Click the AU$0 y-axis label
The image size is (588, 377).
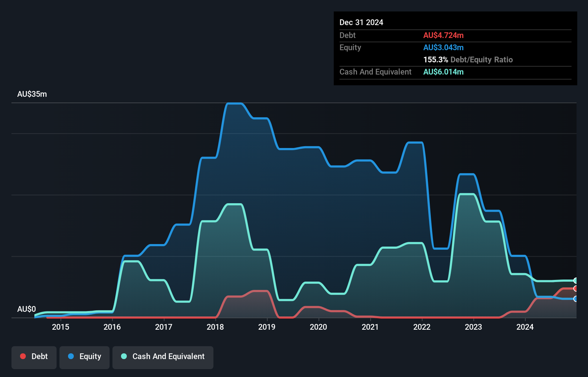(26, 309)
